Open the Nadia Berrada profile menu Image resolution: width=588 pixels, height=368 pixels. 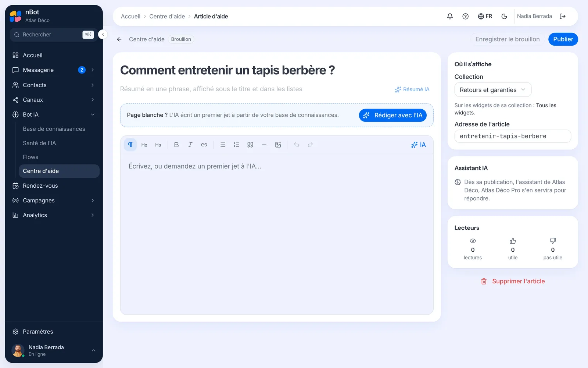pyautogui.click(x=54, y=350)
